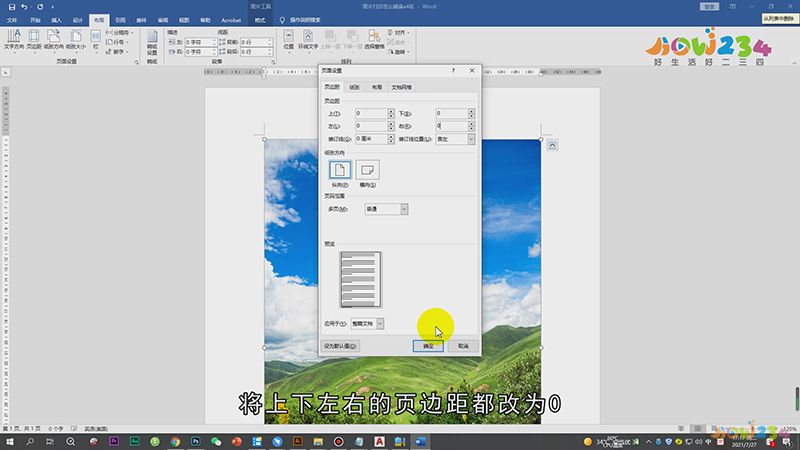The image size is (800, 450).
Task: Click the Cancel (取消) button
Action: pos(463,346)
